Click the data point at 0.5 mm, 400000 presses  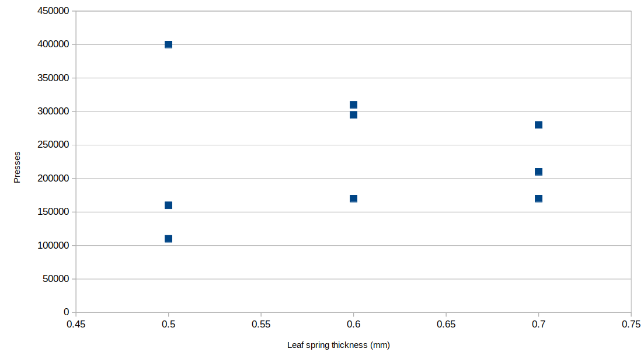[x=169, y=44]
